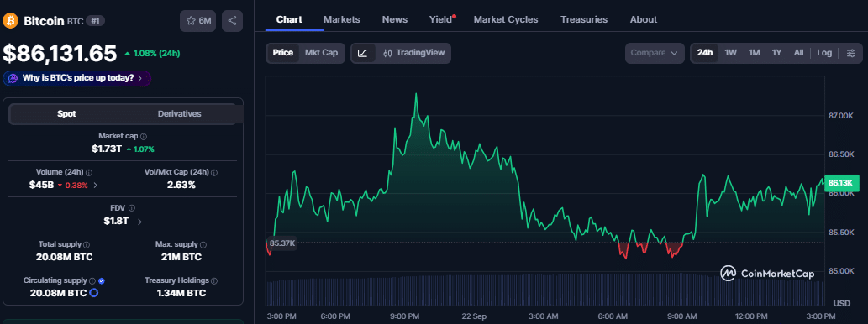
Task: Select the 24h time range
Action: [705, 53]
